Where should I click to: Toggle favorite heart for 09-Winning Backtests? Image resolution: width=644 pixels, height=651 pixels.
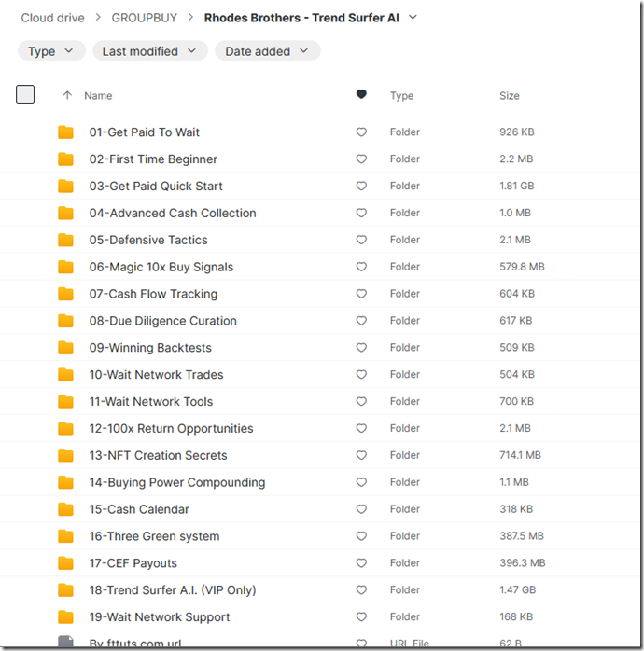361,348
